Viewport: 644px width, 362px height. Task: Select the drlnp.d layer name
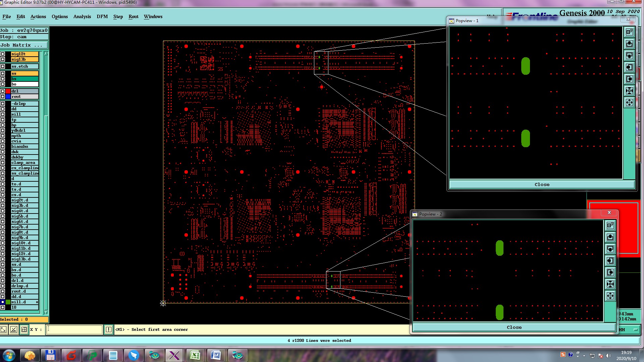tap(24, 286)
